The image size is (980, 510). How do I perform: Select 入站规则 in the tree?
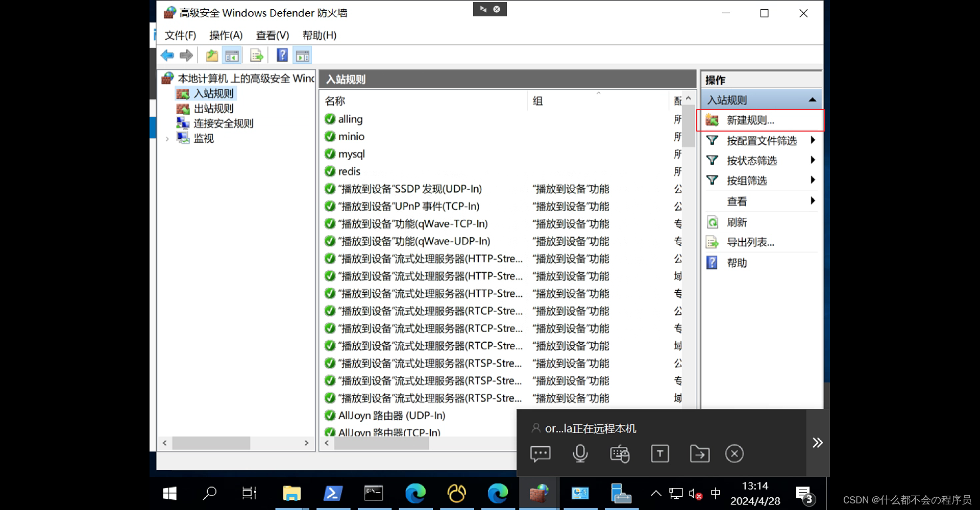[213, 94]
